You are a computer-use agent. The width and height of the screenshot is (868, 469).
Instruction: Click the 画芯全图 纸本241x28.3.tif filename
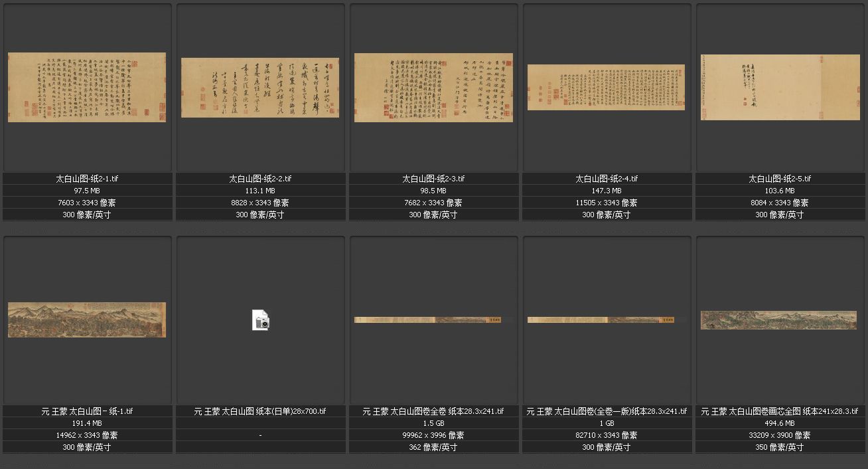(x=780, y=411)
